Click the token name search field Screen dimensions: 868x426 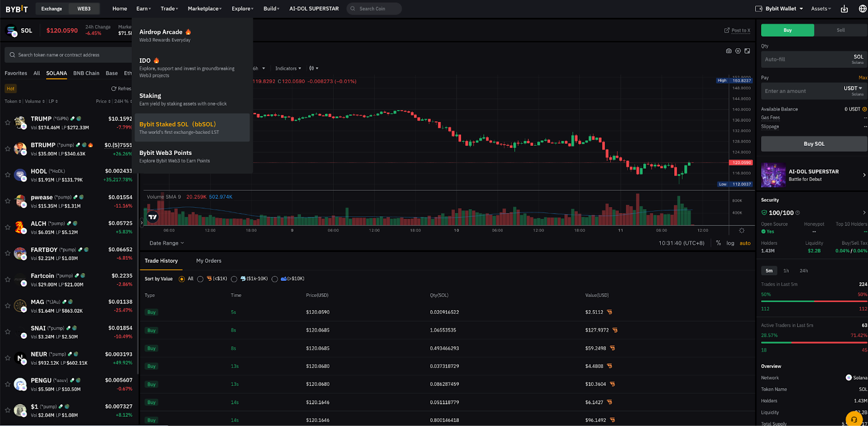(x=68, y=55)
